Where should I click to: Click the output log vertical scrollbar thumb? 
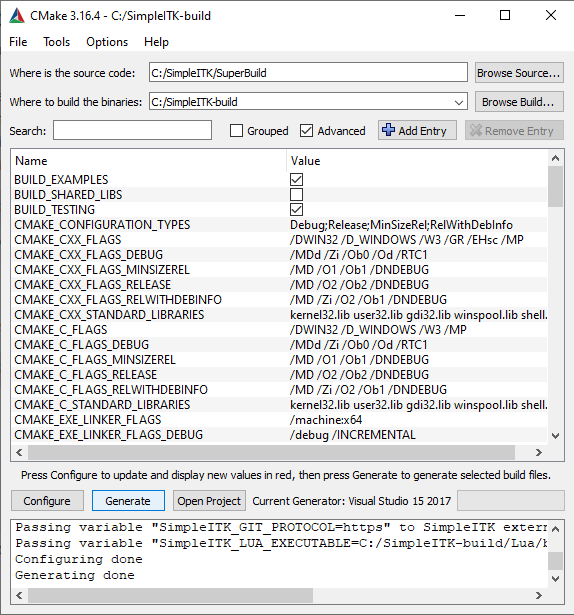click(556, 561)
